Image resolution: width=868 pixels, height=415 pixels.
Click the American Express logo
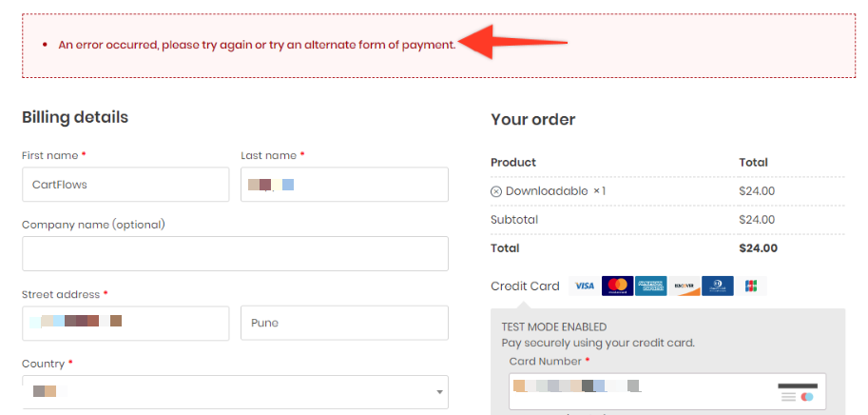point(651,286)
